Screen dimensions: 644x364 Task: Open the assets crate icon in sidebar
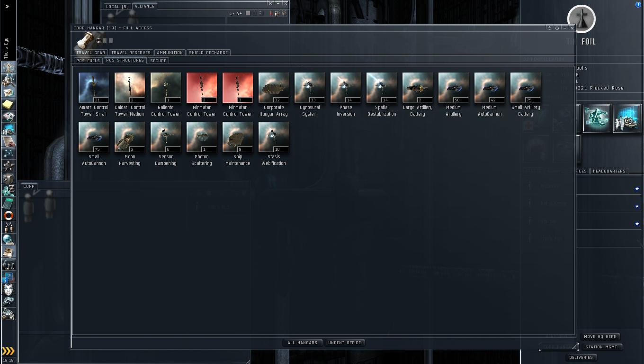[9, 178]
